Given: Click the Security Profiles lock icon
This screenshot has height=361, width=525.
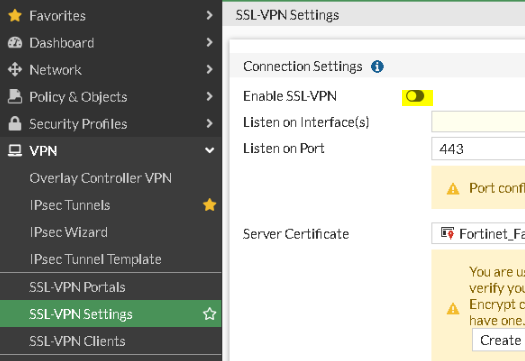Looking at the screenshot, I should pyautogui.click(x=15, y=124).
